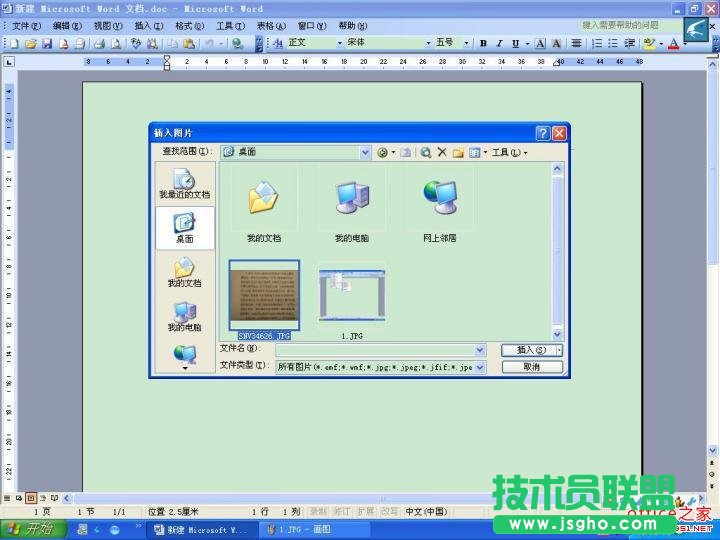720x540 pixels.
Task: Open the 正文 style dropdown
Action: click(x=340, y=43)
